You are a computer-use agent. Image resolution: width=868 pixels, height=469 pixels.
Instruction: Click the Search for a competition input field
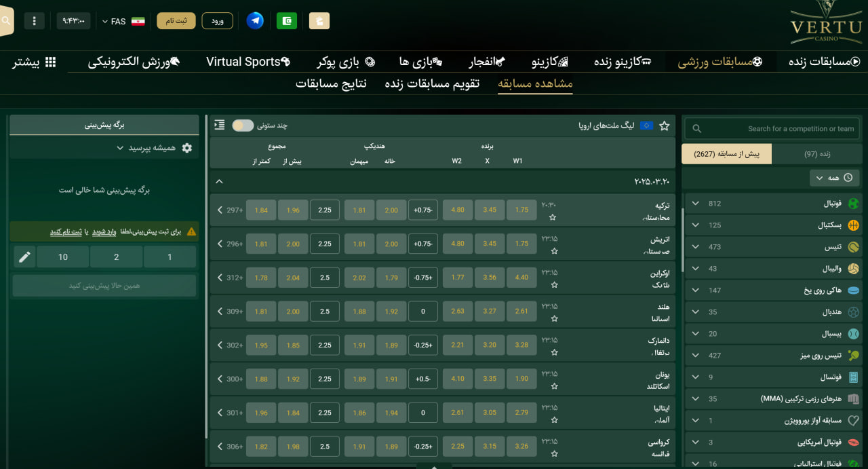(773, 128)
